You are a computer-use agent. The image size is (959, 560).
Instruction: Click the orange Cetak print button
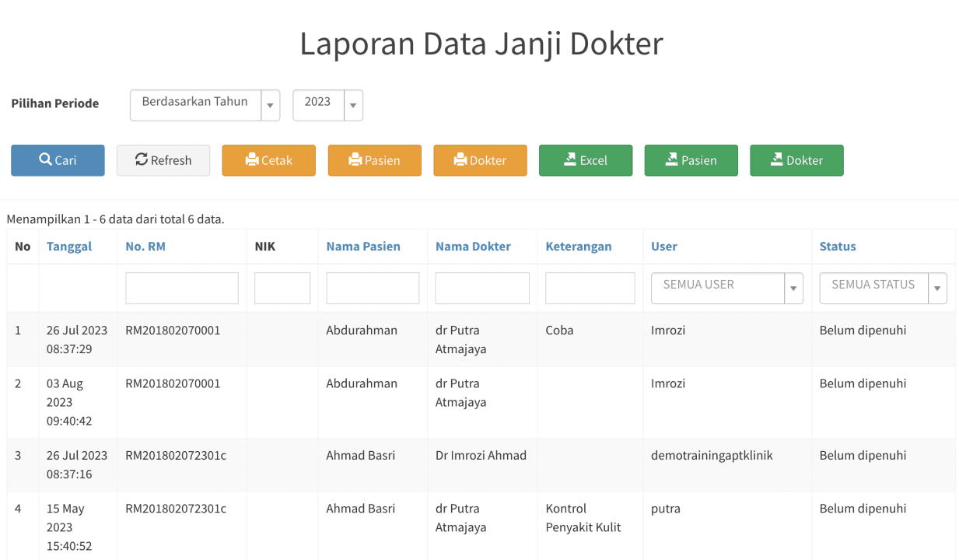click(x=269, y=160)
